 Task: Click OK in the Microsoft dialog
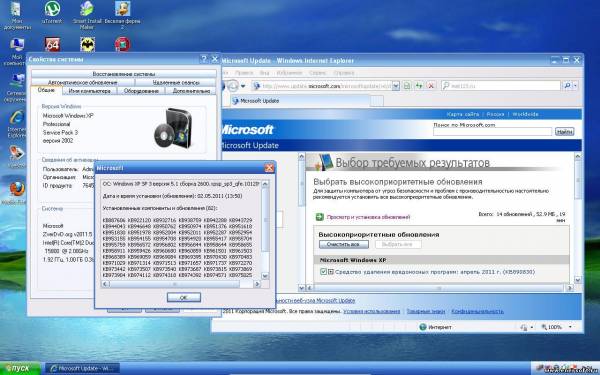tap(184, 297)
